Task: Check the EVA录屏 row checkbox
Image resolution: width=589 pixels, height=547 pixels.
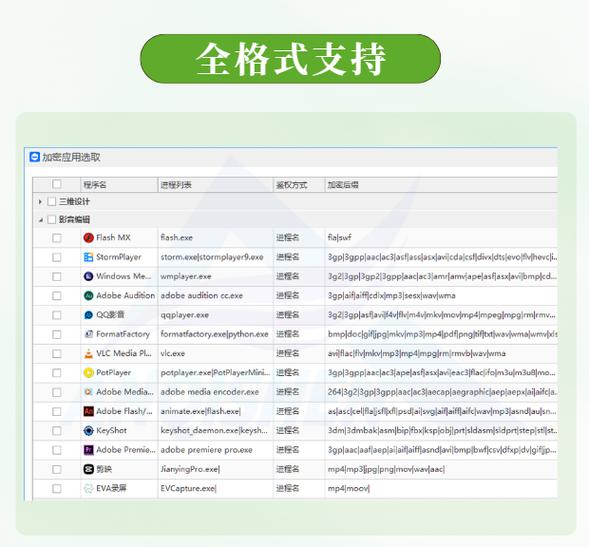Action: 57,489
